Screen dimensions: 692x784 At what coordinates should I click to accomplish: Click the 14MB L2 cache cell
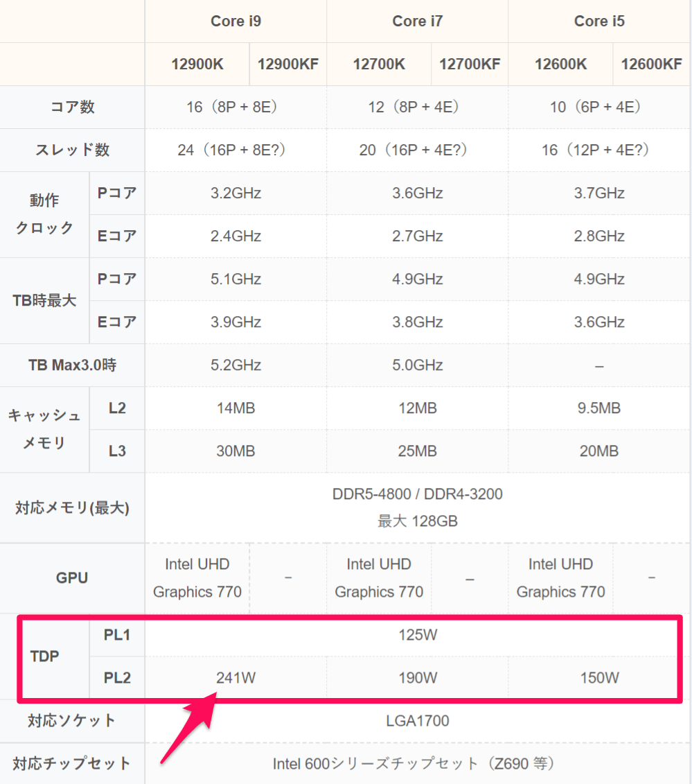pyautogui.click(x=236, y=408)
